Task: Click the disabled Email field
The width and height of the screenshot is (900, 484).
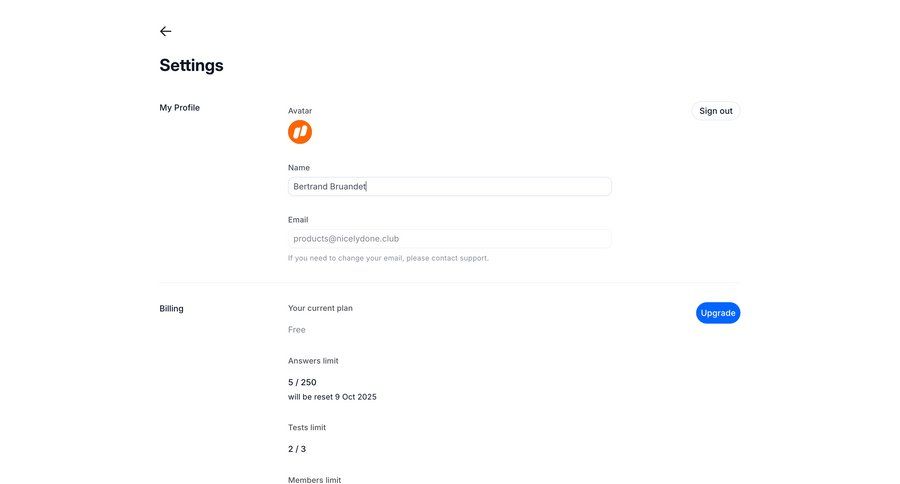Action: (x=449, y=239)
